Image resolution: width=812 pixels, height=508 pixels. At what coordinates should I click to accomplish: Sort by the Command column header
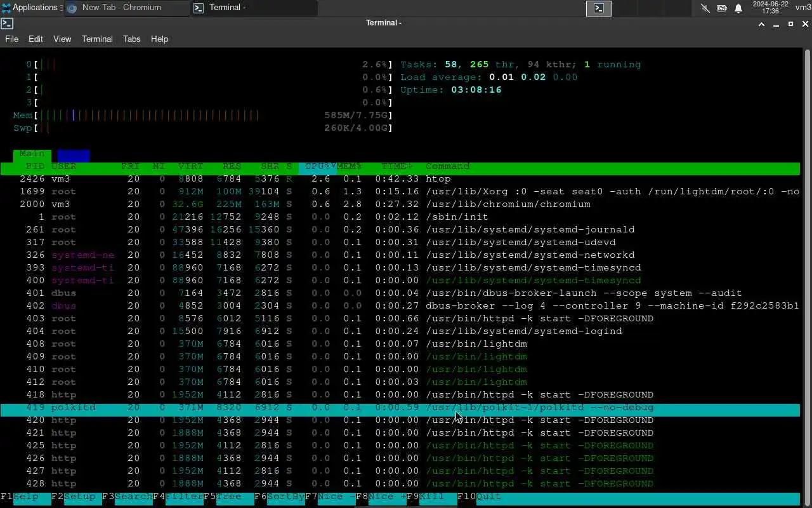point(448,166)
